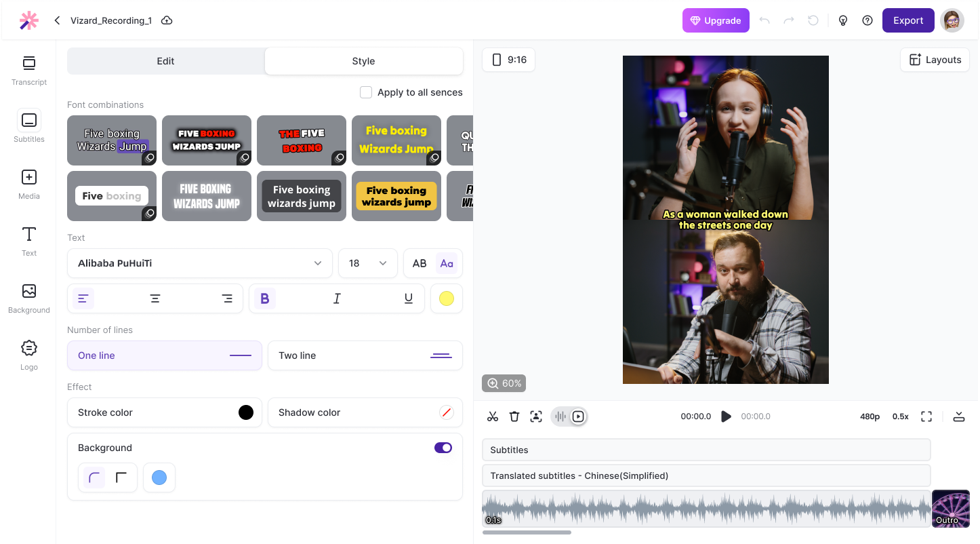Click the fullscreen preview icon
This screenshot has height=544, width=980.
(x=926, y=416)
